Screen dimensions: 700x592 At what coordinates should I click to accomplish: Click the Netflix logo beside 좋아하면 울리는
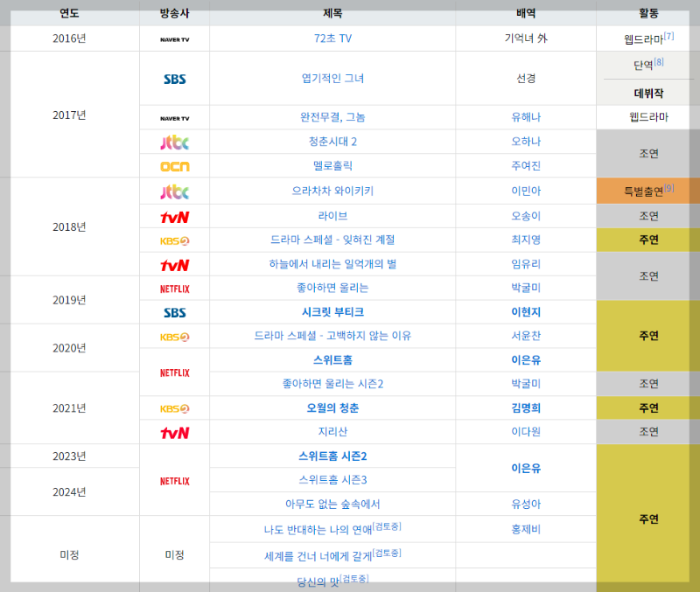[174, 289]
